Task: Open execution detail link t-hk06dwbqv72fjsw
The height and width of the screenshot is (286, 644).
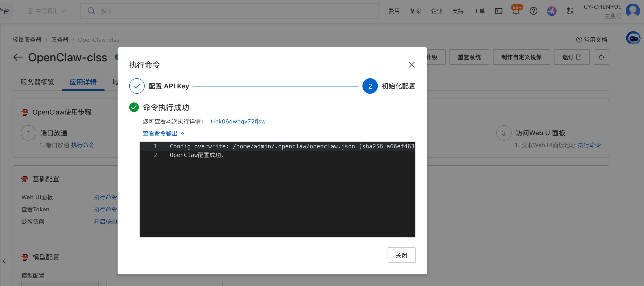Action: pos(238,122)
